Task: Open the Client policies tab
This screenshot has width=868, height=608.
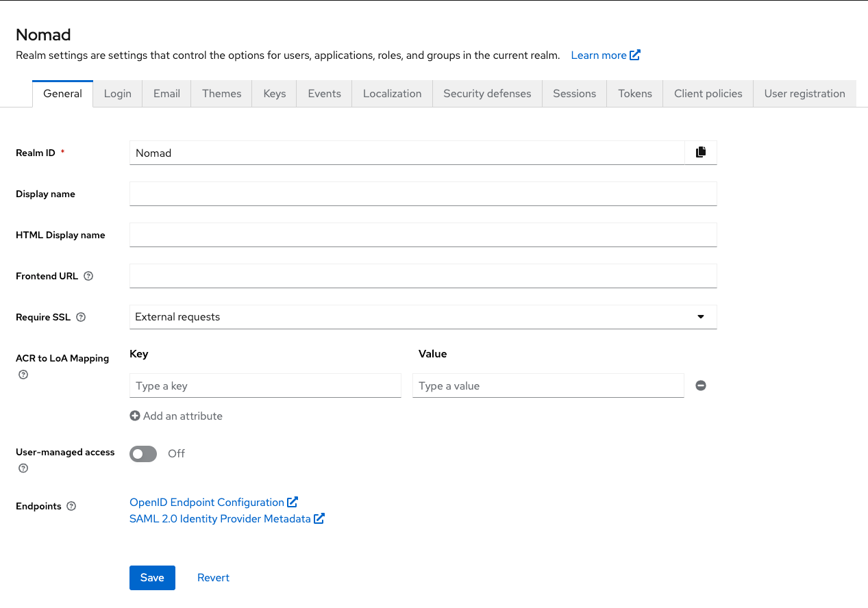Action: pyautogui.click(x=708, y=94)
